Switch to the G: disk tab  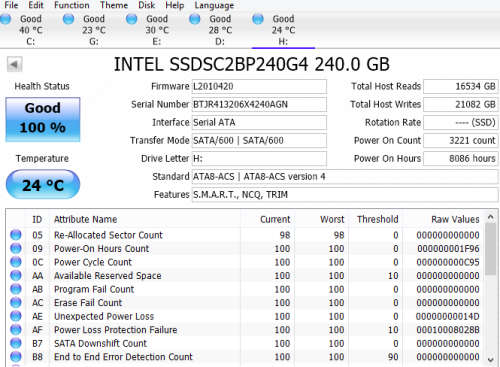(x=94, y=30)
